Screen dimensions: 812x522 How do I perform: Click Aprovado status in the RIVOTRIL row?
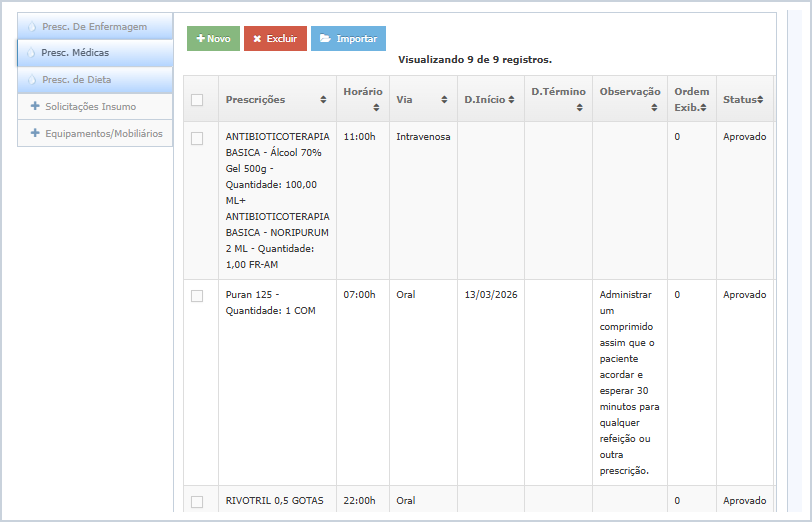(744, 501)
